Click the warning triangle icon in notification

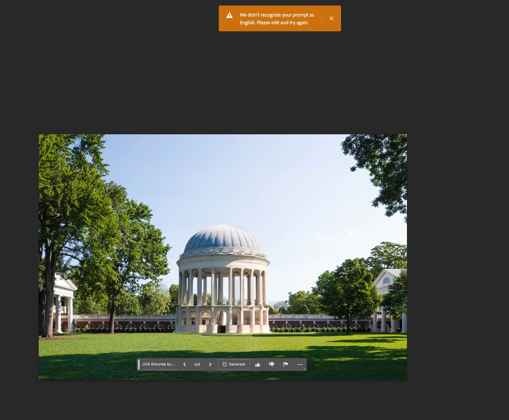click(x=229, y=15)
